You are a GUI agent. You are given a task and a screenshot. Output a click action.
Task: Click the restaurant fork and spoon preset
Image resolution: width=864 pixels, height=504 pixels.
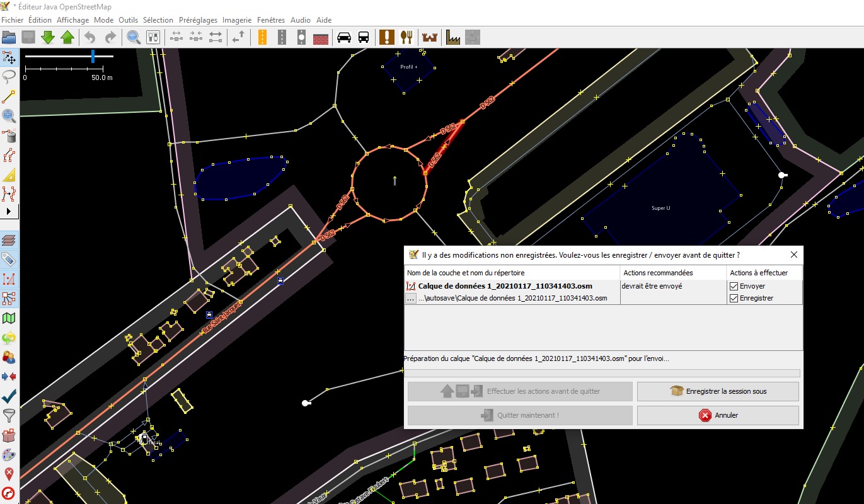coord(406,37)
